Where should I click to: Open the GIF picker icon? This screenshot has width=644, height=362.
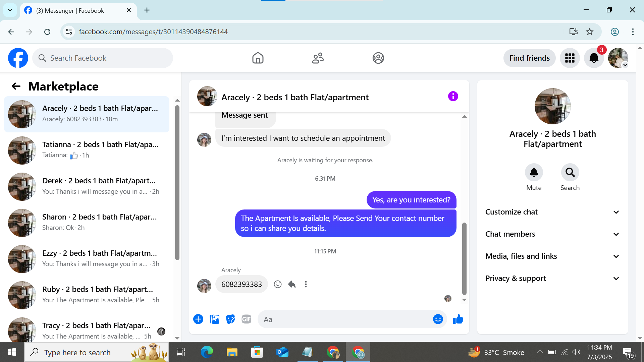point(247,319)
